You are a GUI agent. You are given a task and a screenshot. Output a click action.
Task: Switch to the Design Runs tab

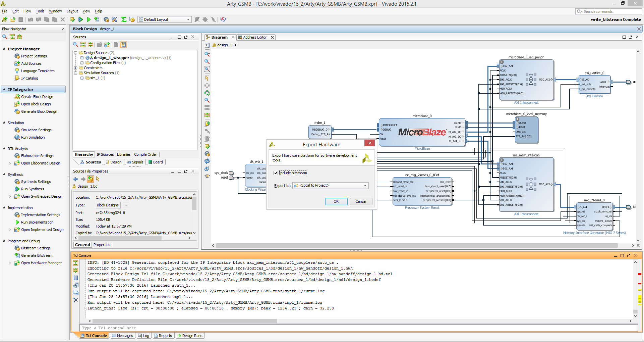(x=190, y=336)
